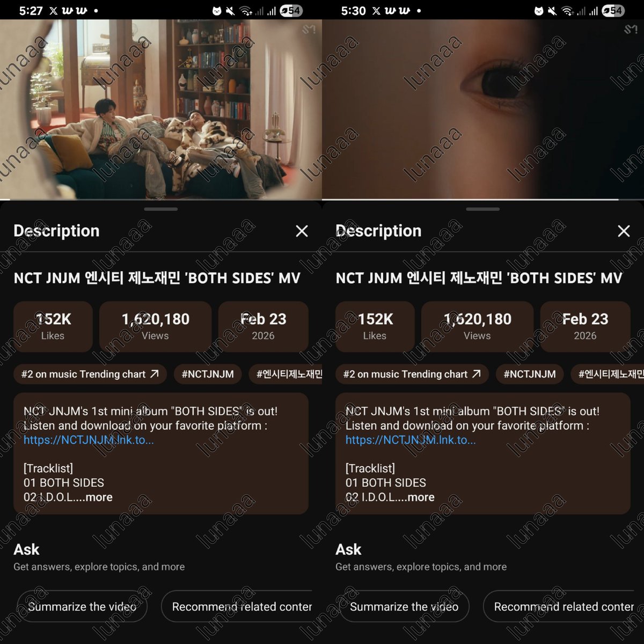
Task: Tap the 'BOTH SIDES' MV title in the 5:30 screenshot
Action: (x=479, y=278)
